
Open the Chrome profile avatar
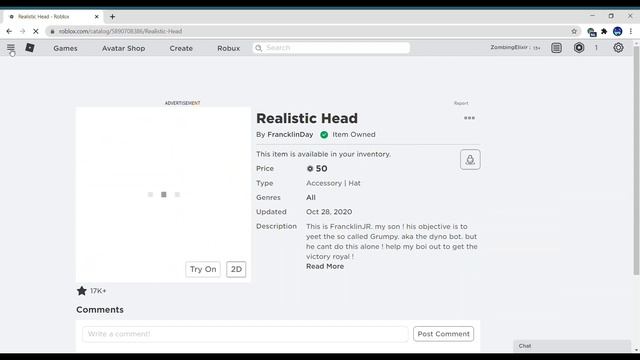[x=618, y=31]
